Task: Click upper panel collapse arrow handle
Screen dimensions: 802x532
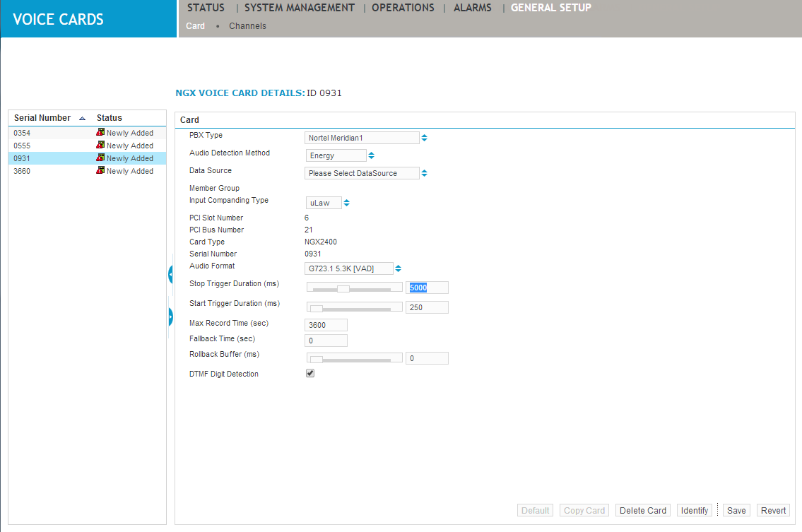Action: 170,273
